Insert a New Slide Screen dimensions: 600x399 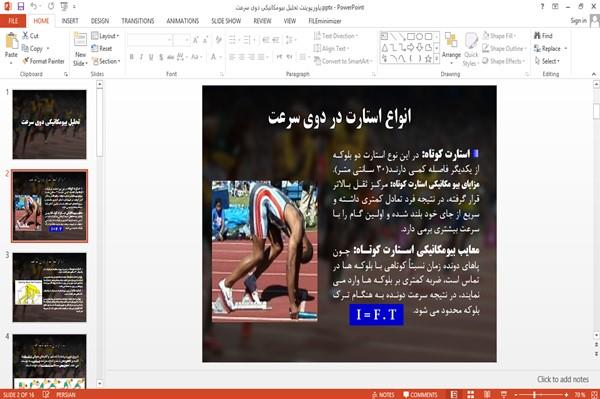coord(80,49)
